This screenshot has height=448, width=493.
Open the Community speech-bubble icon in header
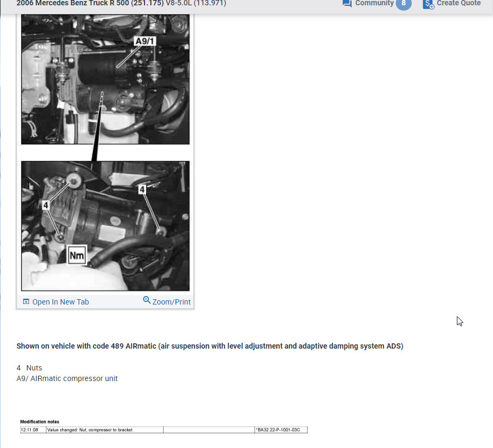tap(347, 4)
